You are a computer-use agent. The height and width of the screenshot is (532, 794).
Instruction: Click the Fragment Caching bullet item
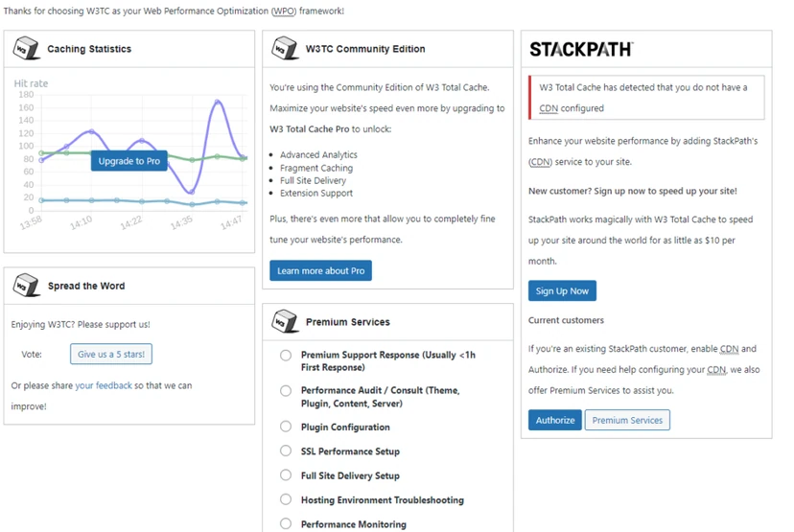[x=316, y=168]
